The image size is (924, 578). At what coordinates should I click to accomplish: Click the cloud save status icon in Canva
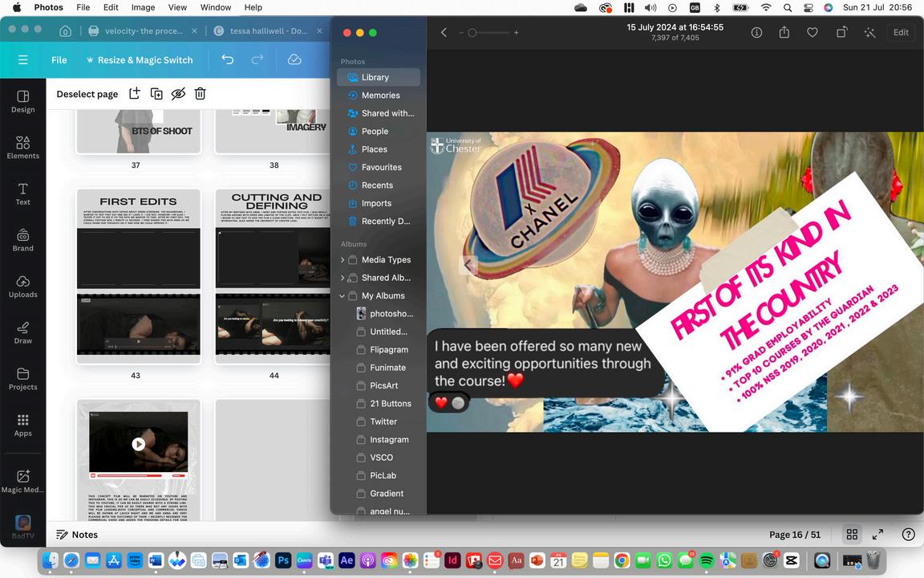click(294, 59)
